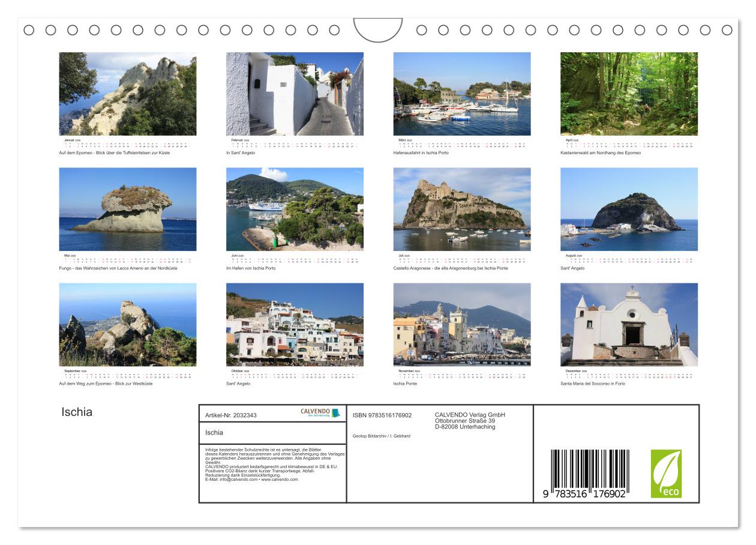Click the large Ischia title text
The height and width of the screenshot is (545, 756).
77,412
